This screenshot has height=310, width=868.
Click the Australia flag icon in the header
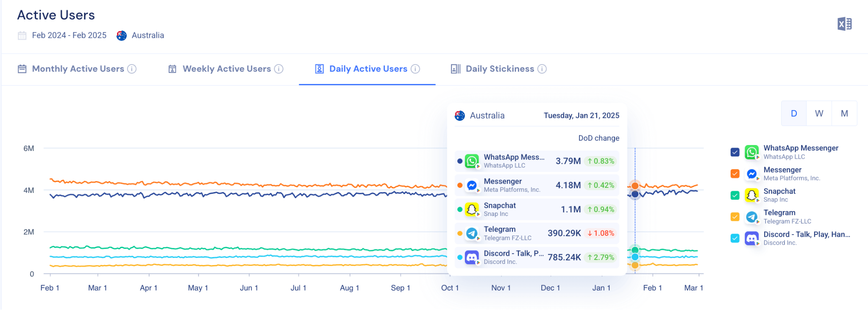[x=122, y=36]
